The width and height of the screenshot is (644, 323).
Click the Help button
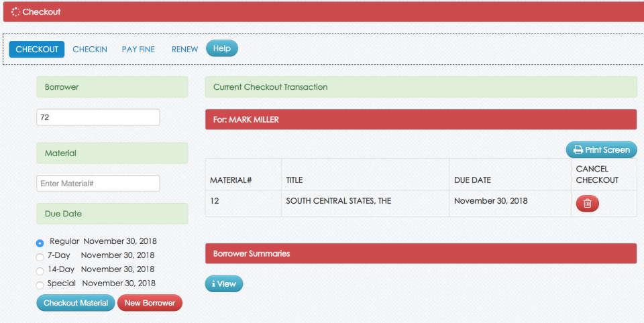pyautogui.click(x=222, y=48)
